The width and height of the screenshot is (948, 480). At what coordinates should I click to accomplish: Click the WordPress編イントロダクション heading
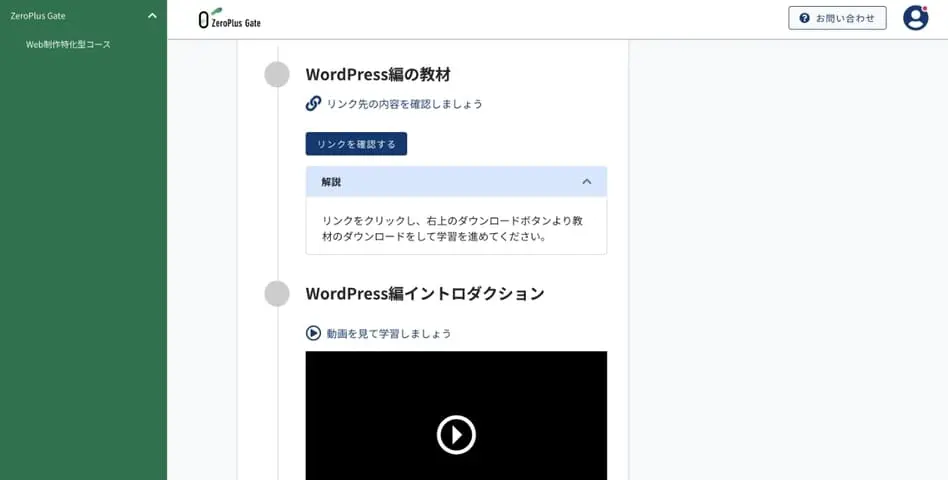coord(425,294)
